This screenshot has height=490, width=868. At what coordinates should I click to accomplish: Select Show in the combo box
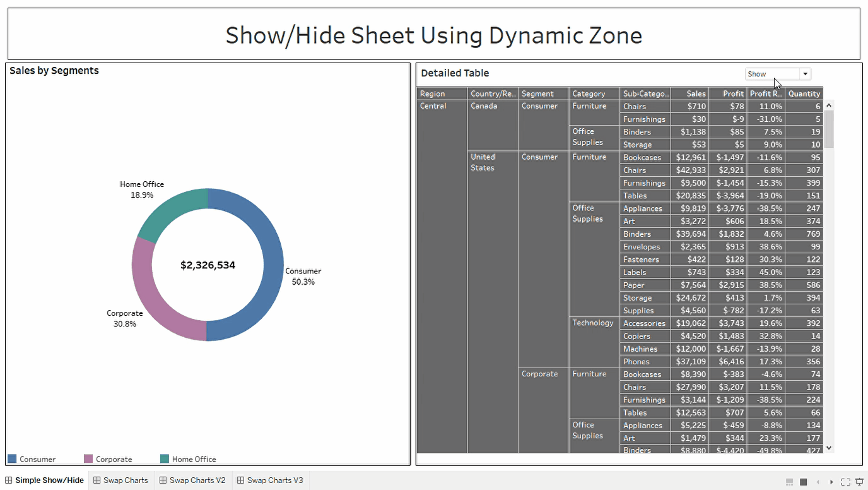(770, 74)
